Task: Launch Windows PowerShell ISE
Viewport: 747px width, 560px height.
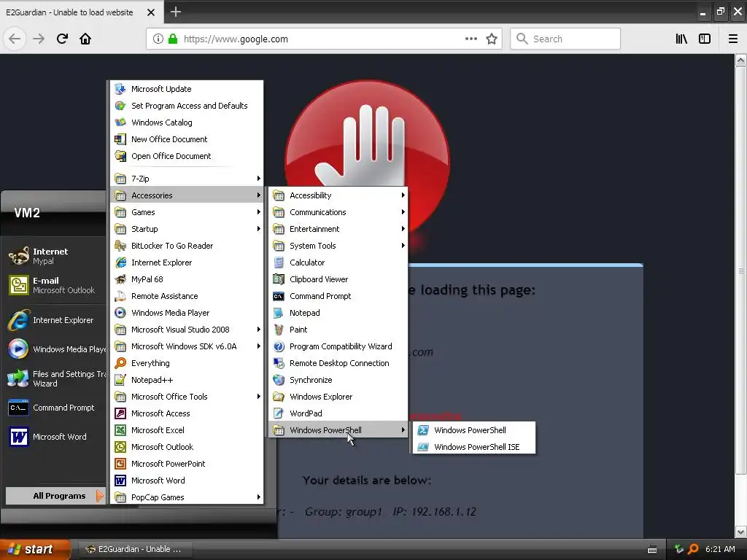Action: (x=474, y=447)
